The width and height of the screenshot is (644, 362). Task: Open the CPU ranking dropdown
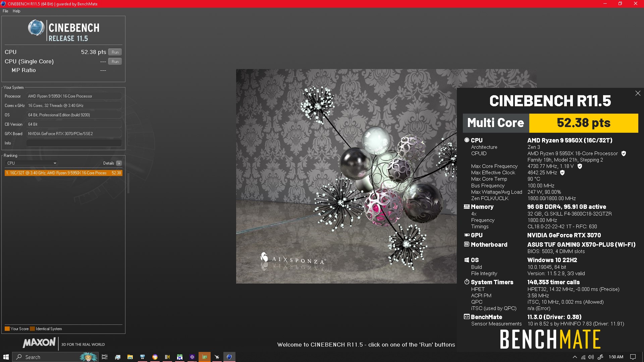pos(32,163)
